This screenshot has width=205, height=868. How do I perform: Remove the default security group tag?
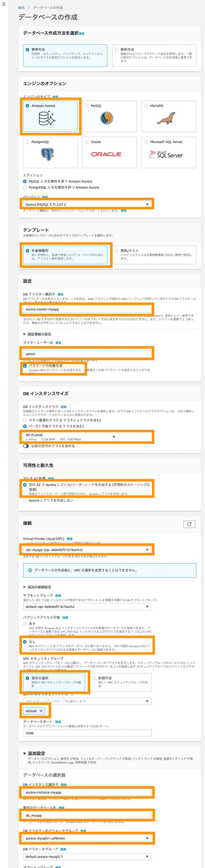(x=41, y=711)
